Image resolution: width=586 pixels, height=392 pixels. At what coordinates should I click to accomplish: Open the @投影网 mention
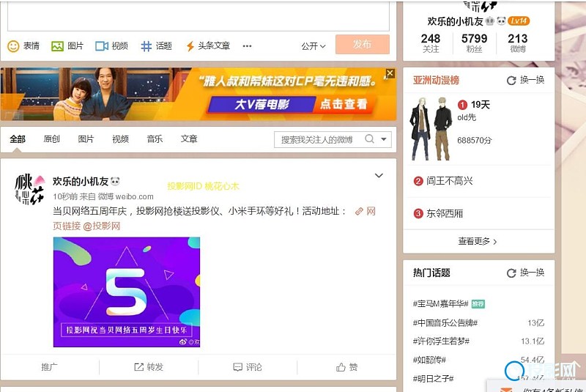[x=102, y=226]
